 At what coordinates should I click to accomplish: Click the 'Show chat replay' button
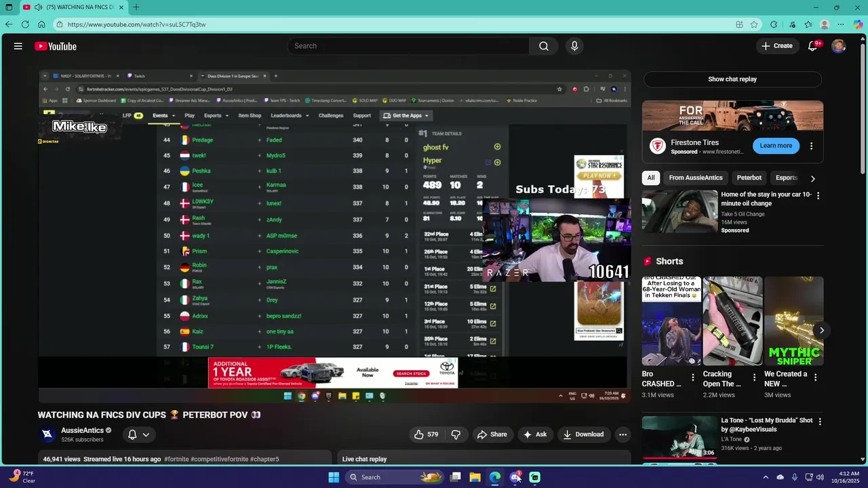coord(732,79)
